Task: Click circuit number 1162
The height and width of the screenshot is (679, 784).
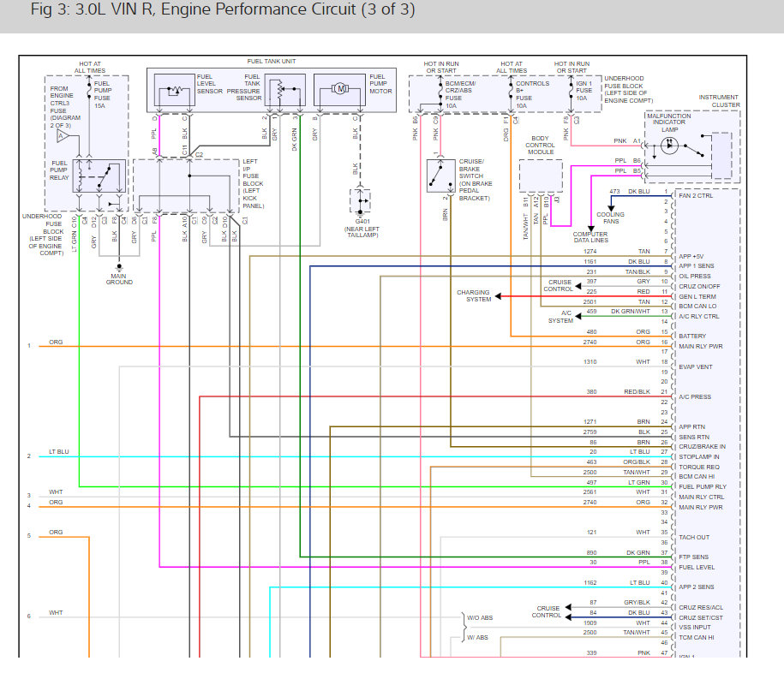Action: pyautogui.click(x=590, y=582)
